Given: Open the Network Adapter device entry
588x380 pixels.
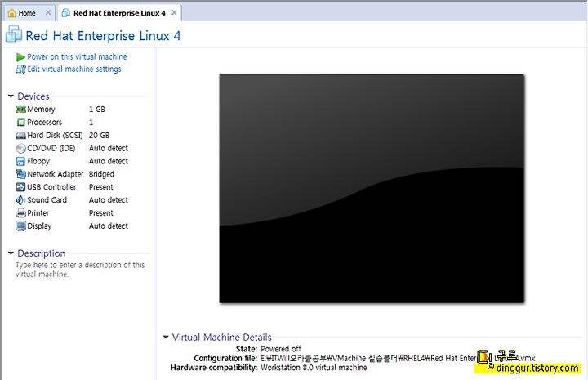Looking at the screenshot, I should coord(56,174).
